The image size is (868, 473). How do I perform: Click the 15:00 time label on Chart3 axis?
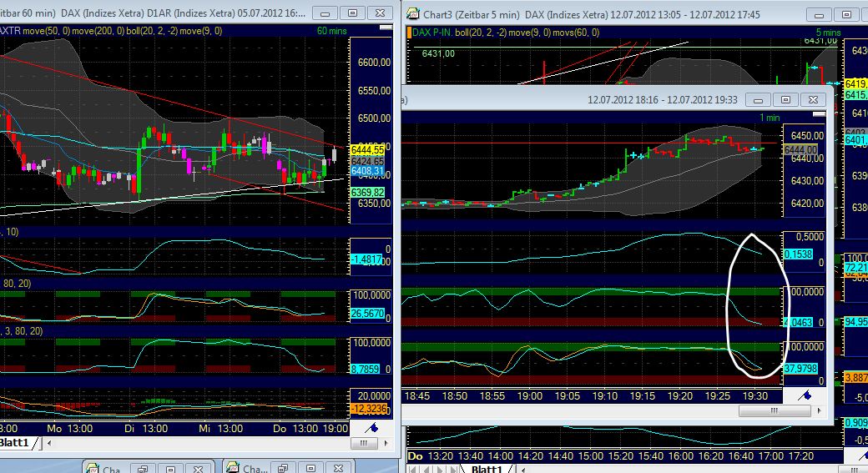pos(590,456)
